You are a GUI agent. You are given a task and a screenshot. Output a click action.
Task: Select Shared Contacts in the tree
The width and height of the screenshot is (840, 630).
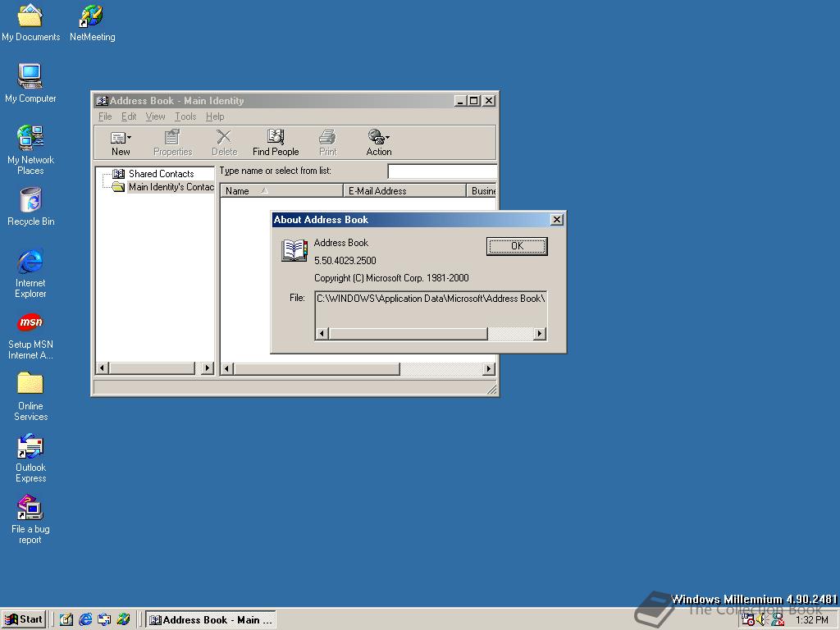(x=161, y=174)
